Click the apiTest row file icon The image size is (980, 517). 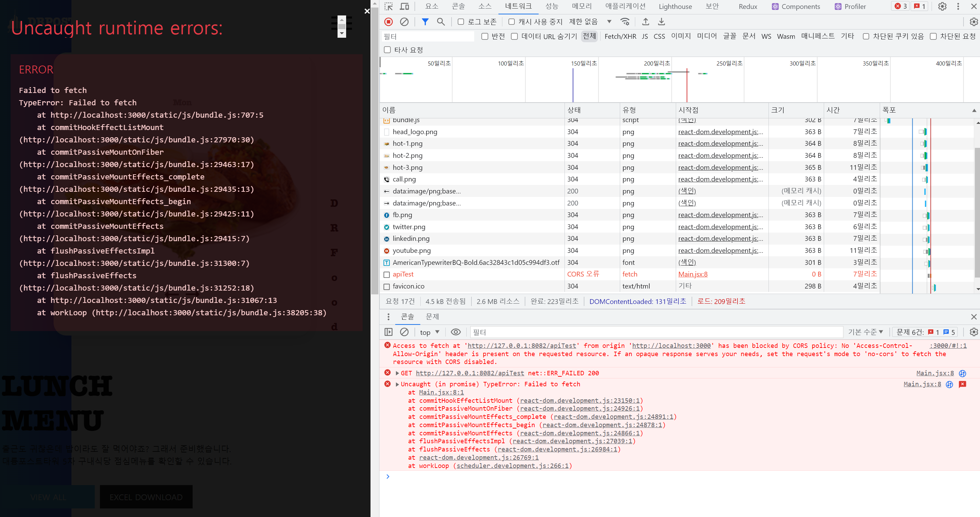click(387, 274)
